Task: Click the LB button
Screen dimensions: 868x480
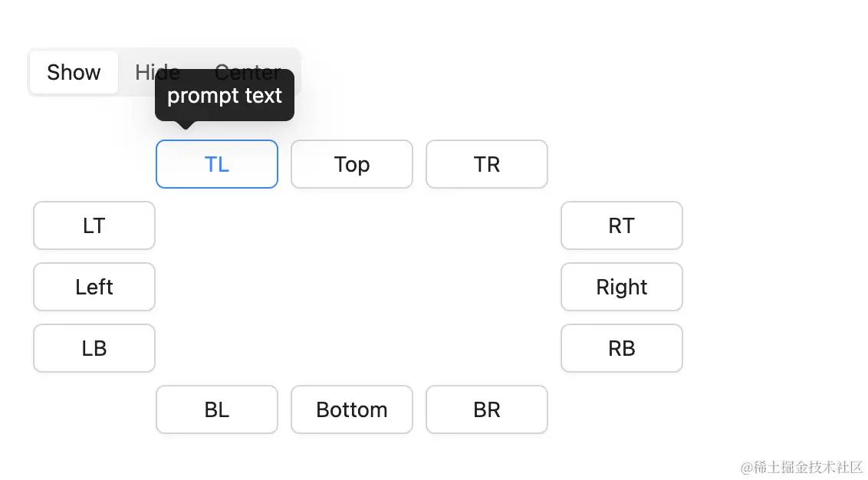Action: point(94,349)
